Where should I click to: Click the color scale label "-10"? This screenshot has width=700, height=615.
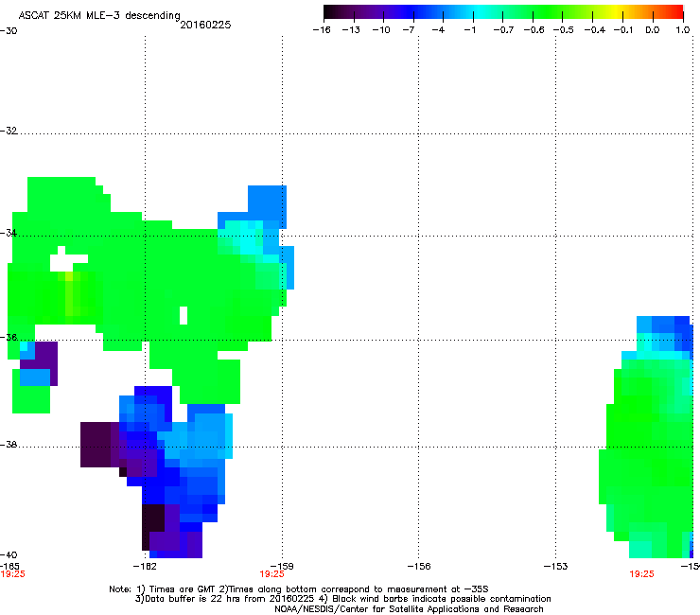[381, 30]
